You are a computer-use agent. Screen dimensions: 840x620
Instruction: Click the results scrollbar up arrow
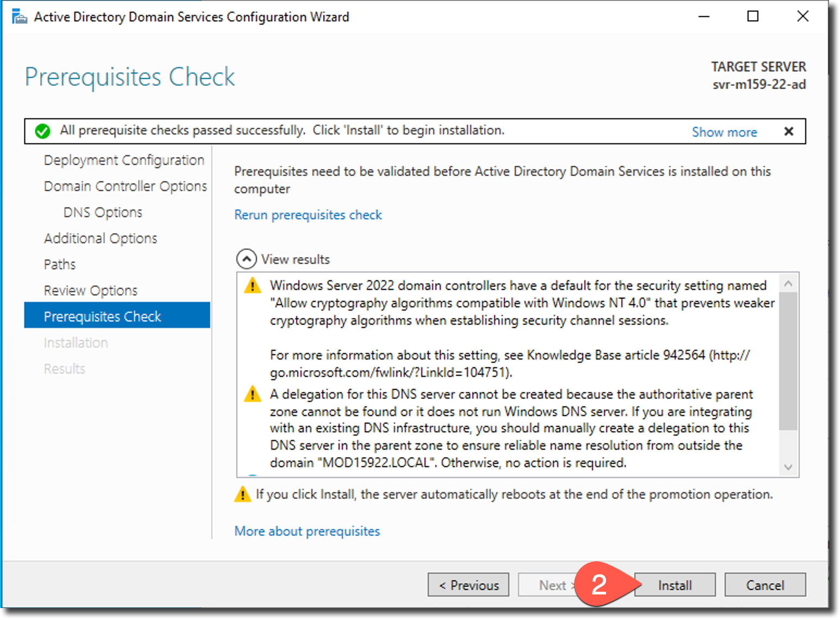(x=788, y=283)
